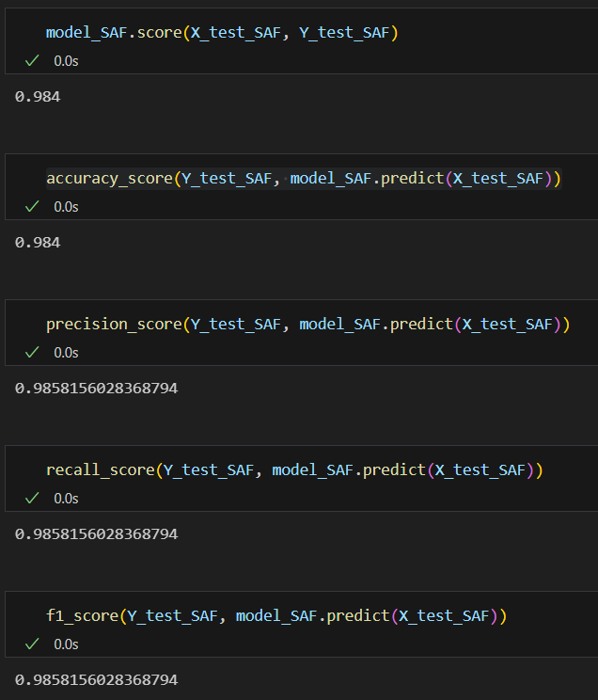Click the 0.9858156028368794 output of recall_score
Screen dimensions: 598x700
(97, 534)
